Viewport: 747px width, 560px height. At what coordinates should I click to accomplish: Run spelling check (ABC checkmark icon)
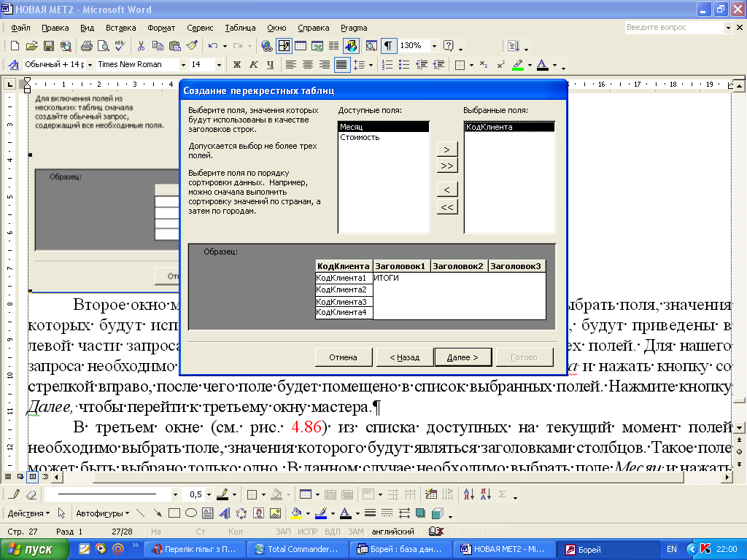coord(120,46)
